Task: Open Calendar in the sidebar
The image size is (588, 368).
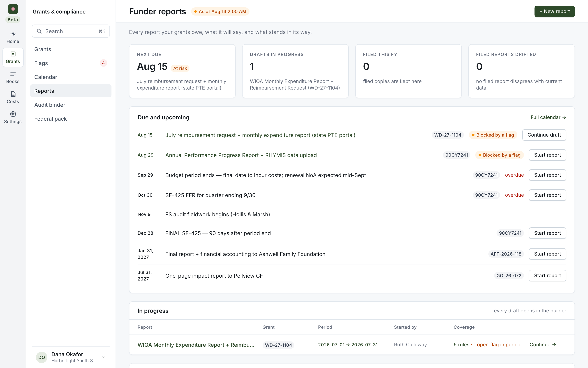Action: [x=71, y=77]
